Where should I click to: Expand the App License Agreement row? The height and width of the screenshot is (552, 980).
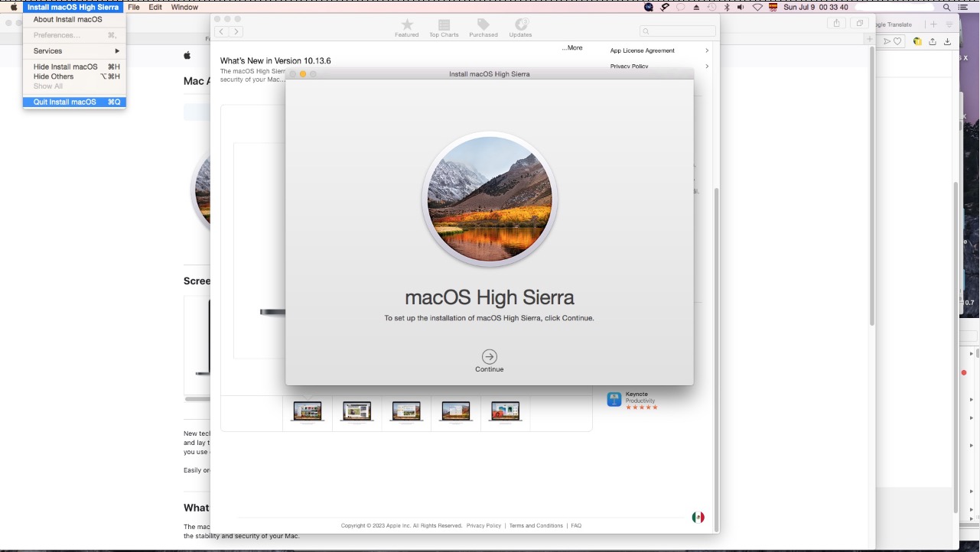point(659,50)
